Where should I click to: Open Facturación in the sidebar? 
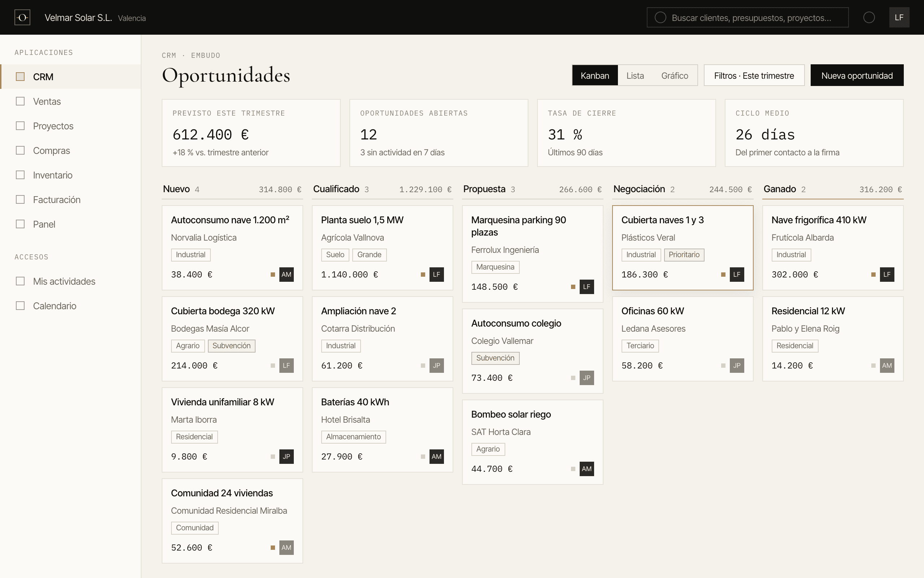(71, 199)
